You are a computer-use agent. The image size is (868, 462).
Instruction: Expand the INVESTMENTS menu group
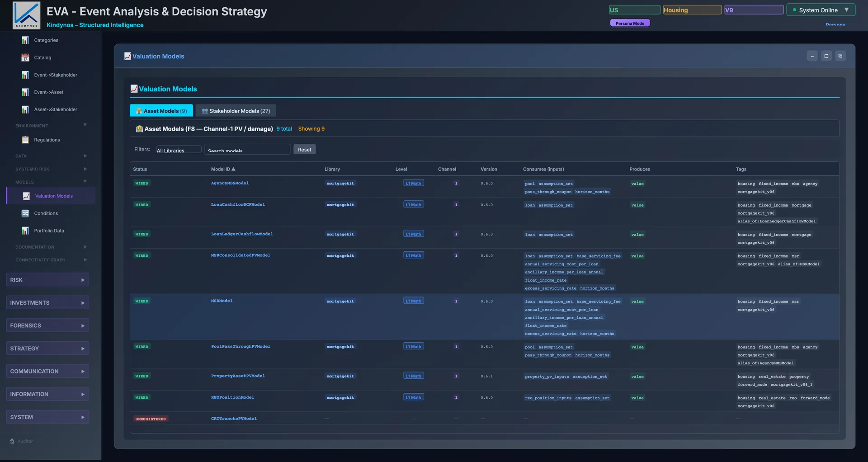tap(47, 303)
